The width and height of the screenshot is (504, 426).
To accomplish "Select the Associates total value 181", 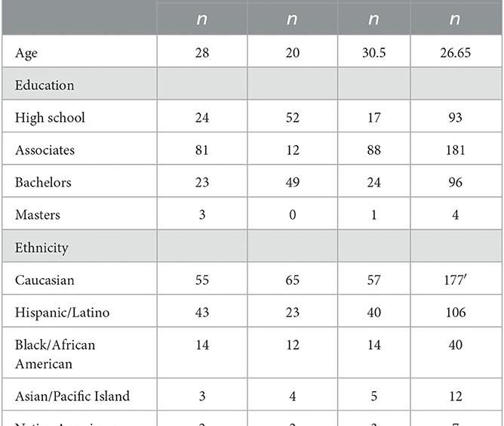I will 455,150.
